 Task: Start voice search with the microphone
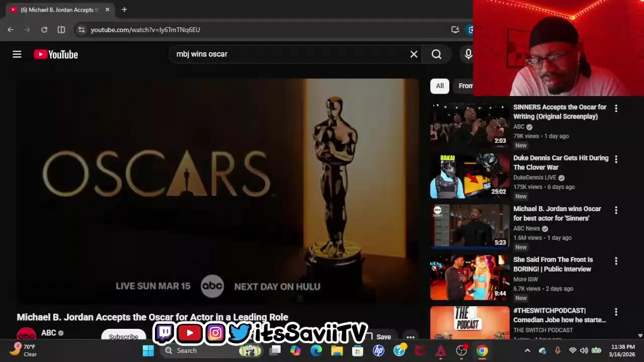pyautogui.click(x=468, y=54)
